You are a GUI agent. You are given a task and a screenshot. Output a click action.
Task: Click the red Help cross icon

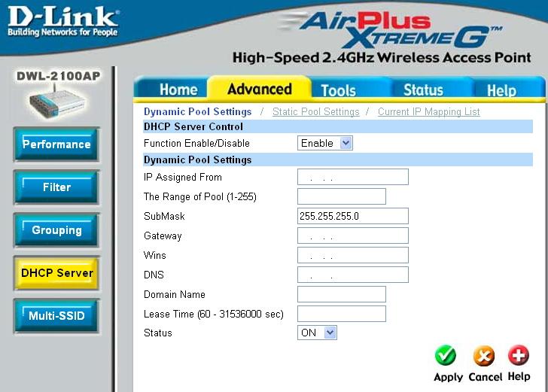[x=519, y=355]
